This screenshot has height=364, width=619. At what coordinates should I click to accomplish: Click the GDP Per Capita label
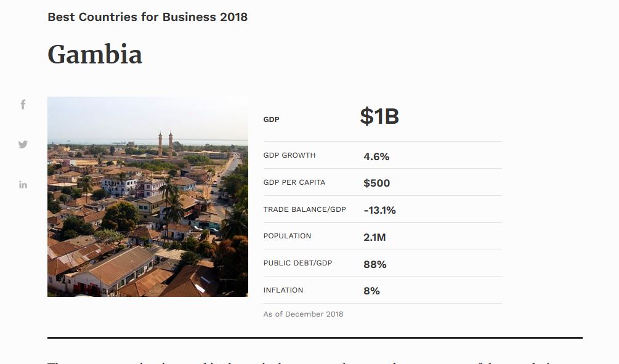tap(294, 182)
